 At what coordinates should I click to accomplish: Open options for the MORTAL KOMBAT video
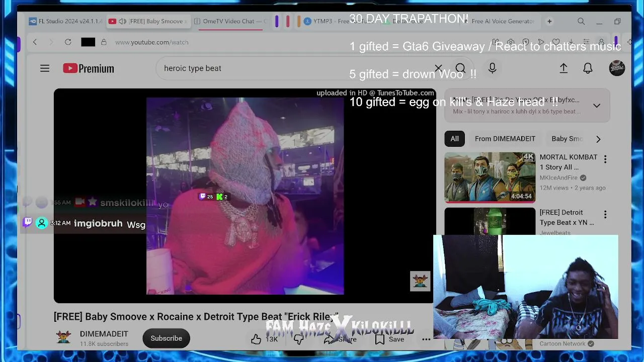click(x=605, y=159)
